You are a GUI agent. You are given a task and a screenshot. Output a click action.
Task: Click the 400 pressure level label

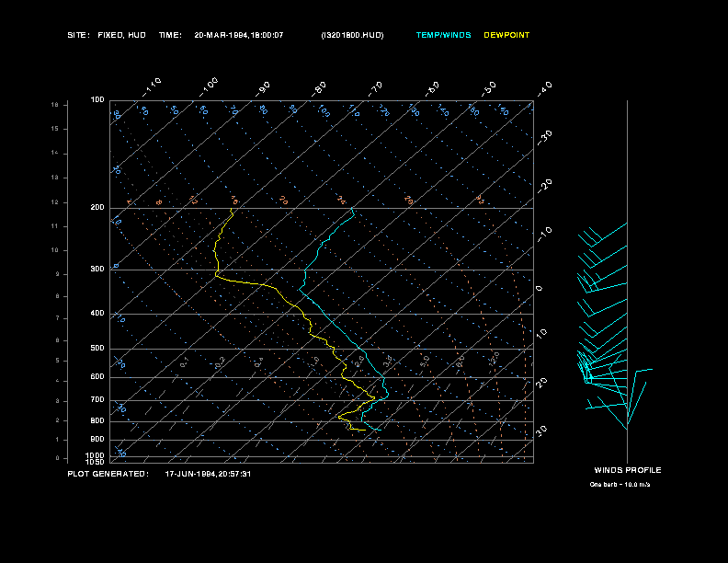(97, 313)
